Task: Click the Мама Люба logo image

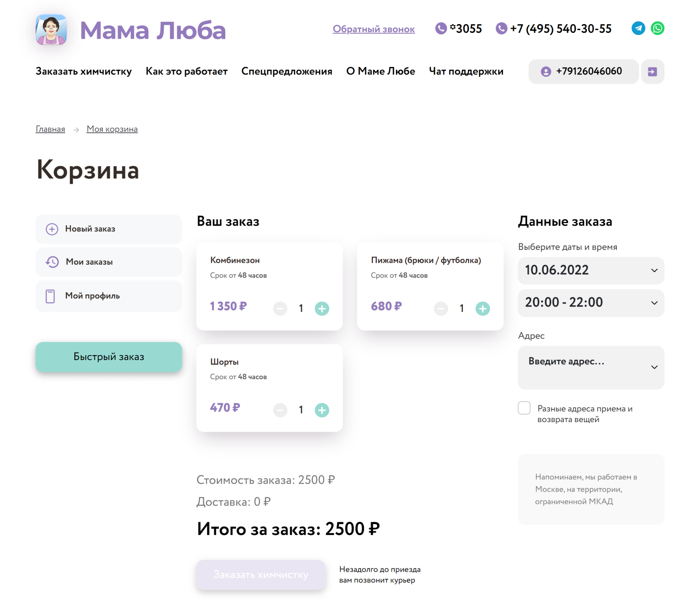Action: (51, 30)
